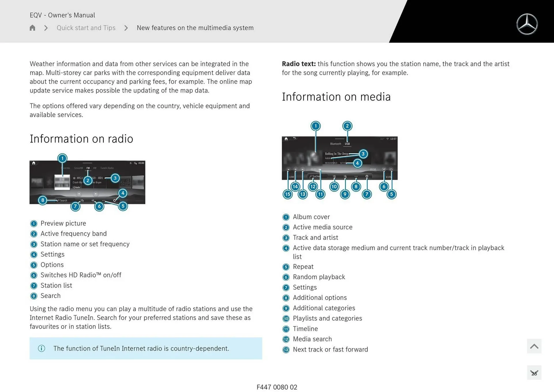Select New features on the multimedia system breadcrumb
This screenshot has height=392, width=554.
tap(195, 28)
